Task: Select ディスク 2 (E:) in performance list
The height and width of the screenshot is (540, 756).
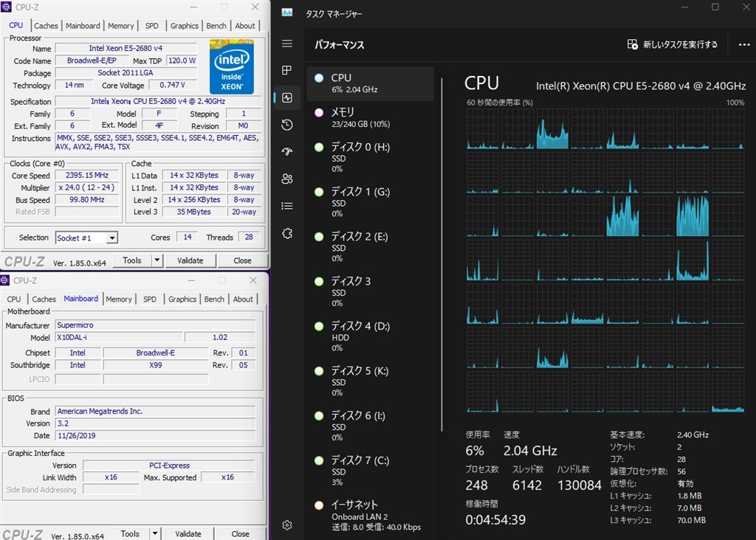Action: (x=370, y=247)
